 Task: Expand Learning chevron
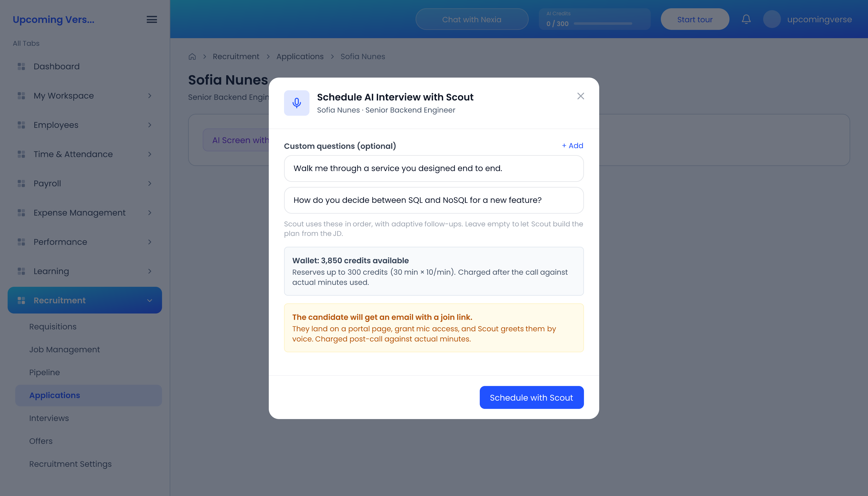tap(149, 272)
